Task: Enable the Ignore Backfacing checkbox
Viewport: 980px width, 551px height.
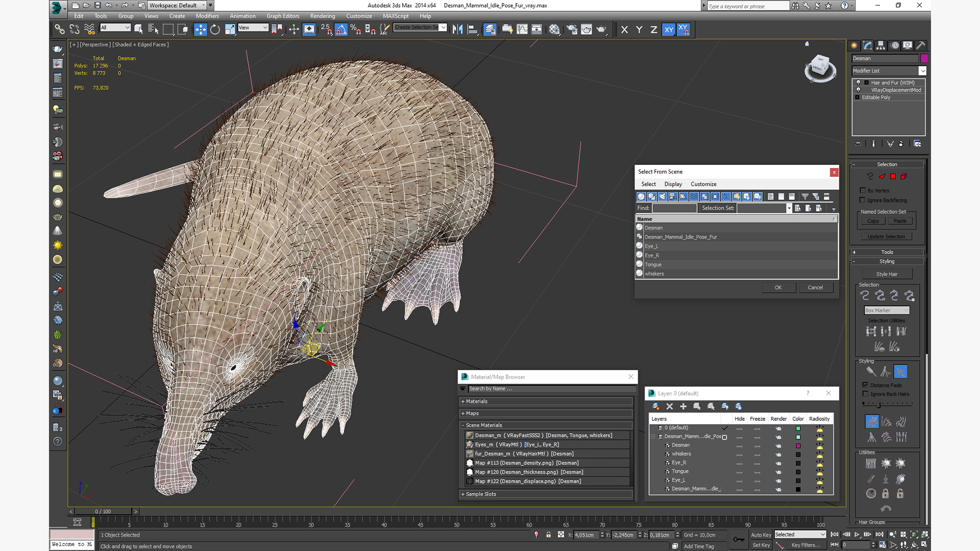Action: tap(863, 200)
